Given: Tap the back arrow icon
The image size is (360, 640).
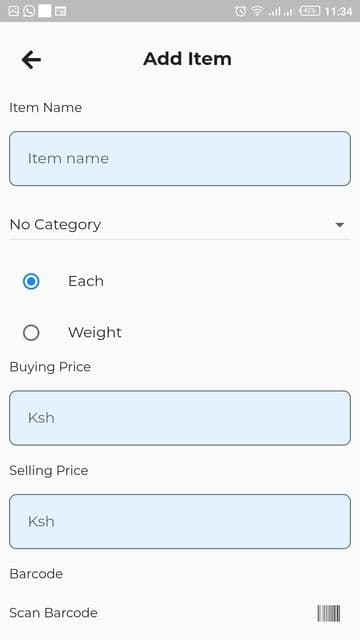Looking at the screenshot, I should point(31,60).
